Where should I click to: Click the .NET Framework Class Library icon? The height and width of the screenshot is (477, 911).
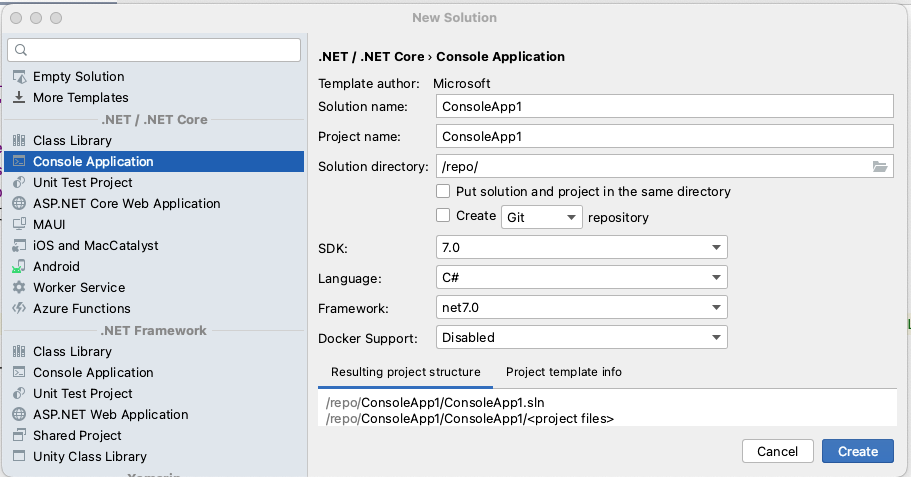coord(19,352)
